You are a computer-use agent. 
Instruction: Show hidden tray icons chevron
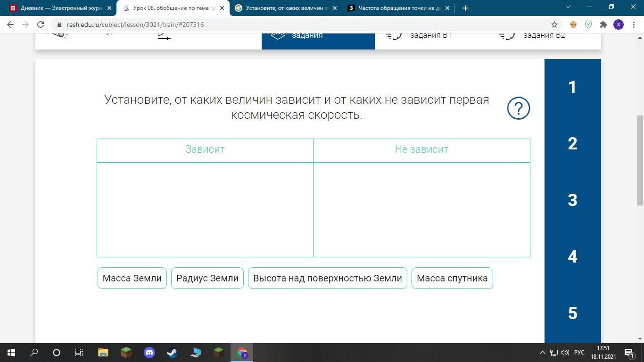[x=543, y=353]
